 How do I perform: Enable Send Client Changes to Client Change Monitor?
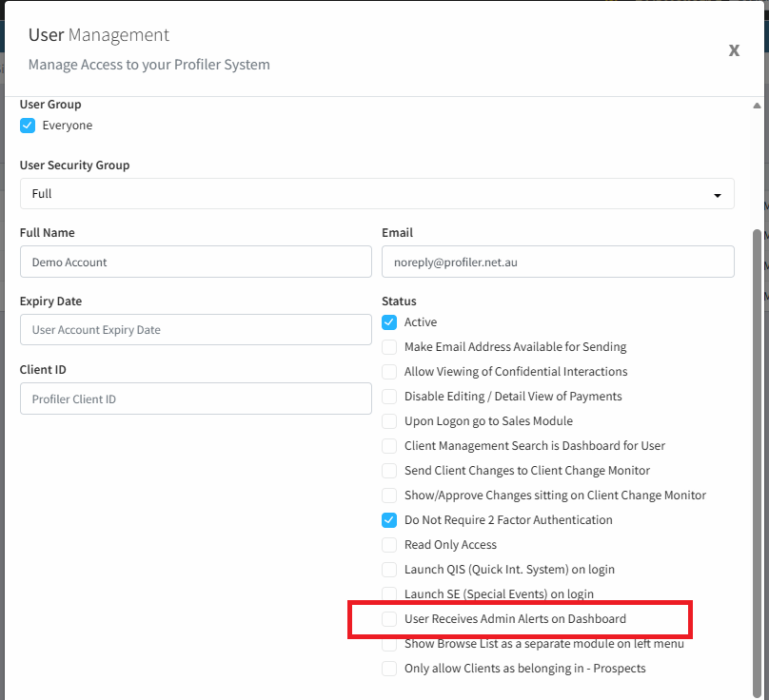pyautogui.click(x=389, y=471)
